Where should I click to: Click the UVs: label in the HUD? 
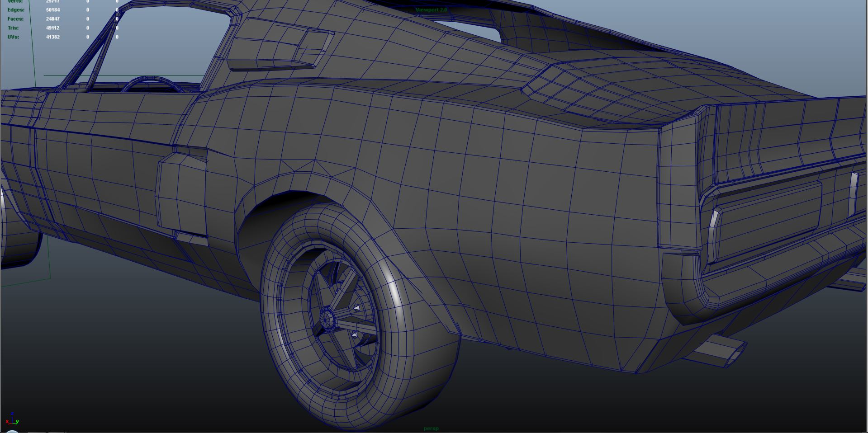point(13,37)
